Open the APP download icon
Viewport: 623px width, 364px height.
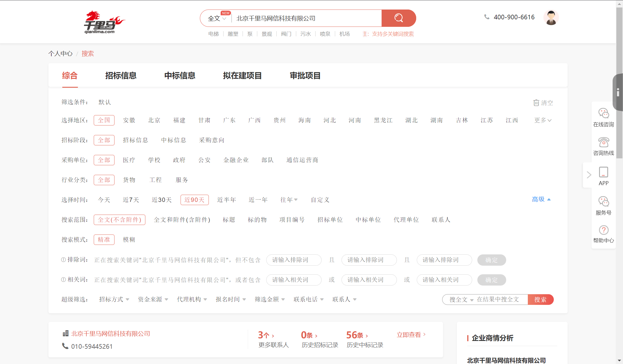(x=603, y=172)
